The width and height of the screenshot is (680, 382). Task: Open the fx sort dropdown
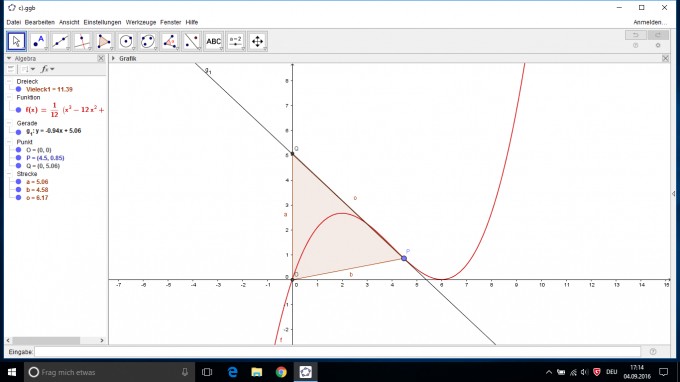click(47, 69)
